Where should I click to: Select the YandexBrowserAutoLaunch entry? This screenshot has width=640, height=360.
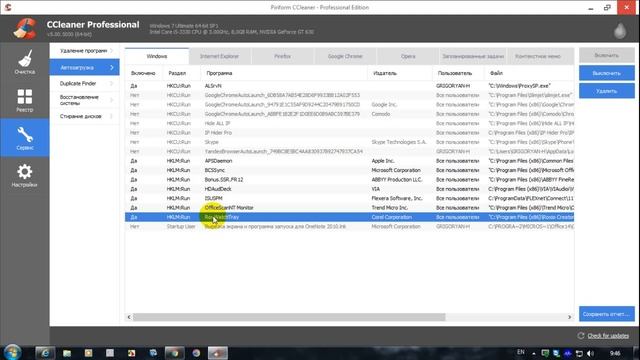349,151
